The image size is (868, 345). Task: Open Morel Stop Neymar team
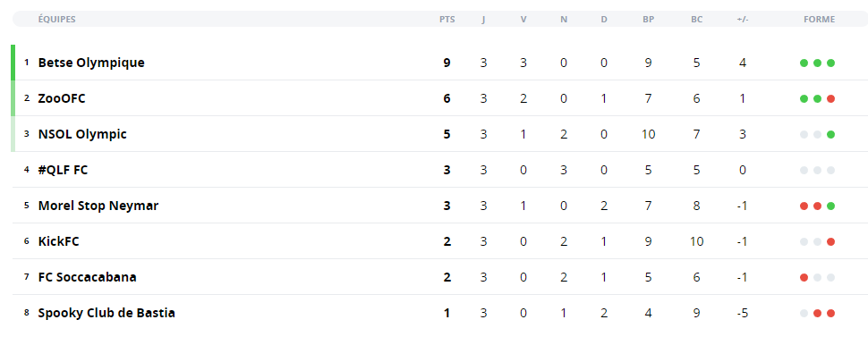pyautogui.click(x=98, y=206)
